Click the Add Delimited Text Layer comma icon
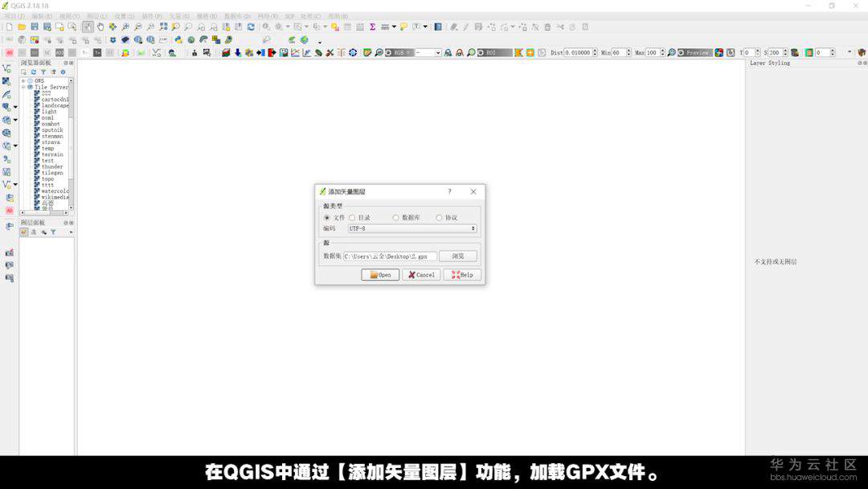The height and width of the screenshot is (489, 868). [x=6, y=159]
